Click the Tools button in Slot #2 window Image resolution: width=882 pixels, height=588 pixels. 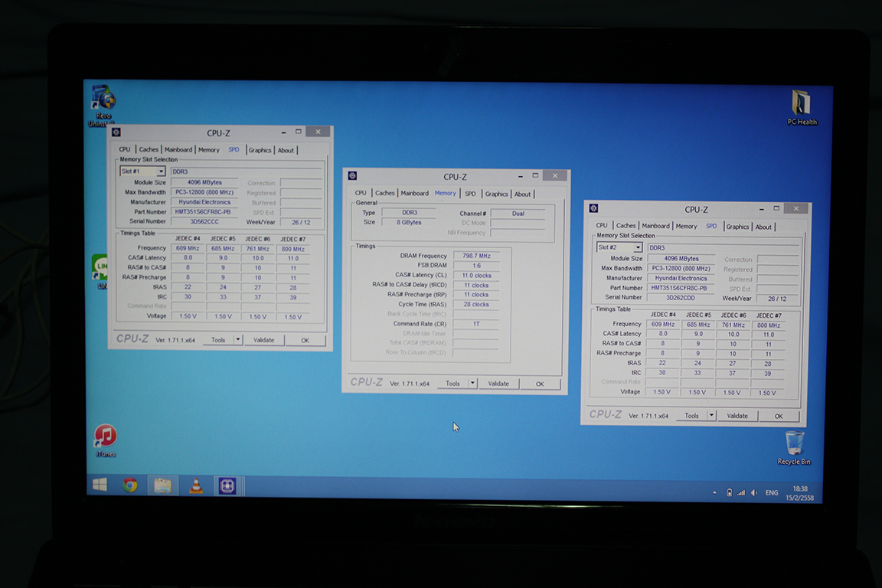[692, 415]
